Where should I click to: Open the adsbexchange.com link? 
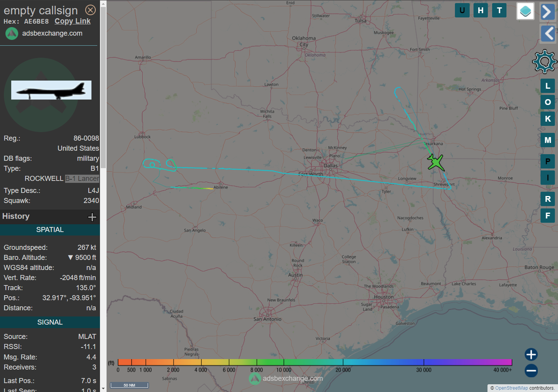pyautogui.click(x=52, y=33)
